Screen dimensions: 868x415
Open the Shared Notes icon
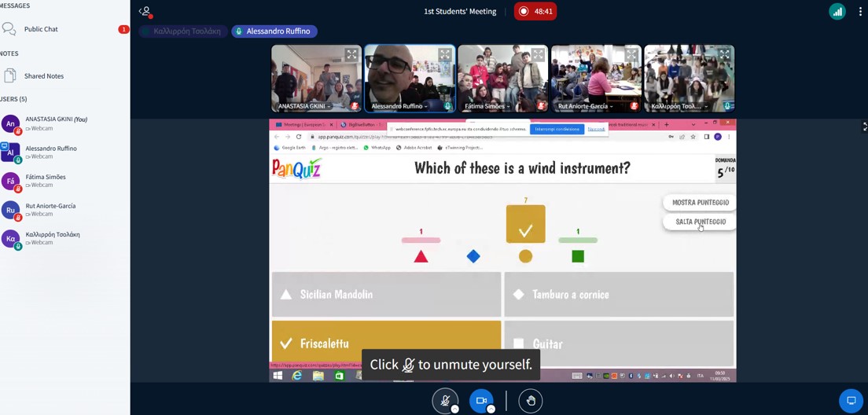pos(9,75)
